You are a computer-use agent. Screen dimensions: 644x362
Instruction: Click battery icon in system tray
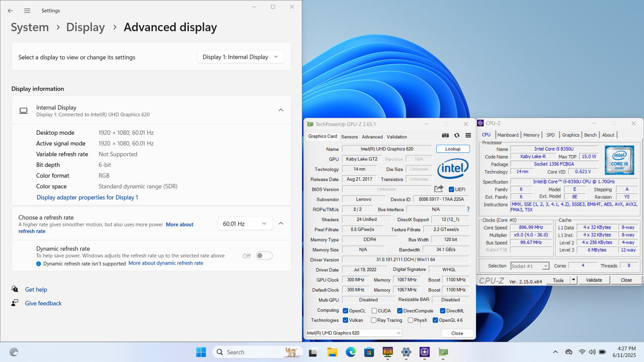(603, 352)
